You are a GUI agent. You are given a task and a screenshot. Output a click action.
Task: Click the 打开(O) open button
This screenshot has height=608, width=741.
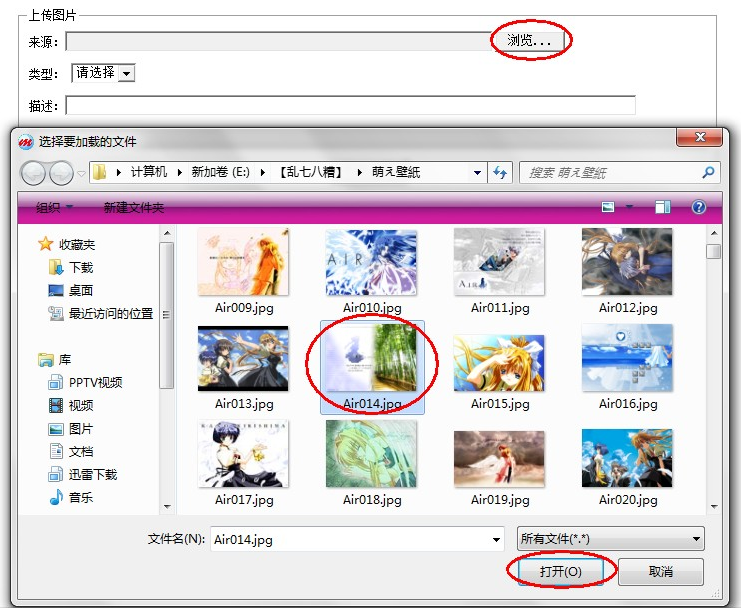[560, 572]
